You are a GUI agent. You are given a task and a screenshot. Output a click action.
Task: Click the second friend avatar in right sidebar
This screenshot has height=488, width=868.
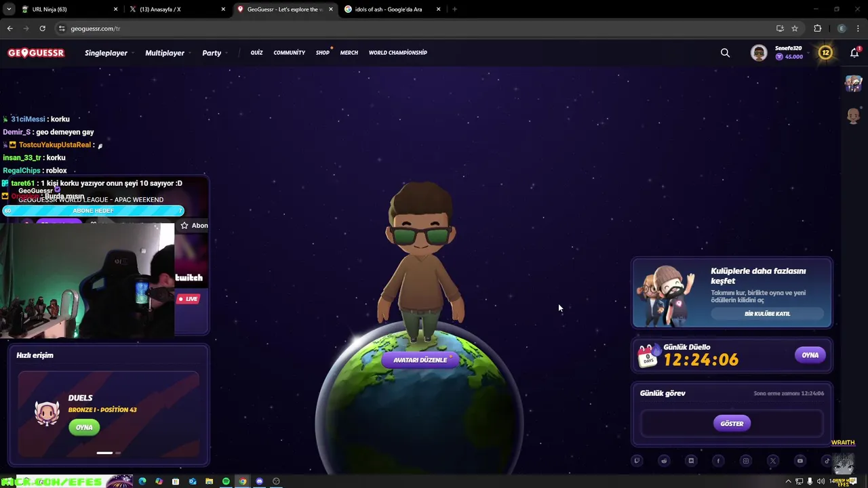pos(853,115)
